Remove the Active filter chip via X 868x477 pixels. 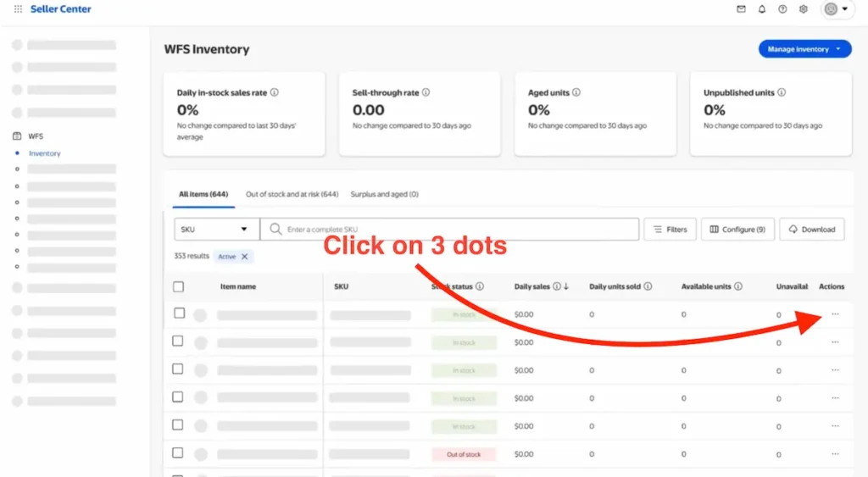(x=245, y=257)
